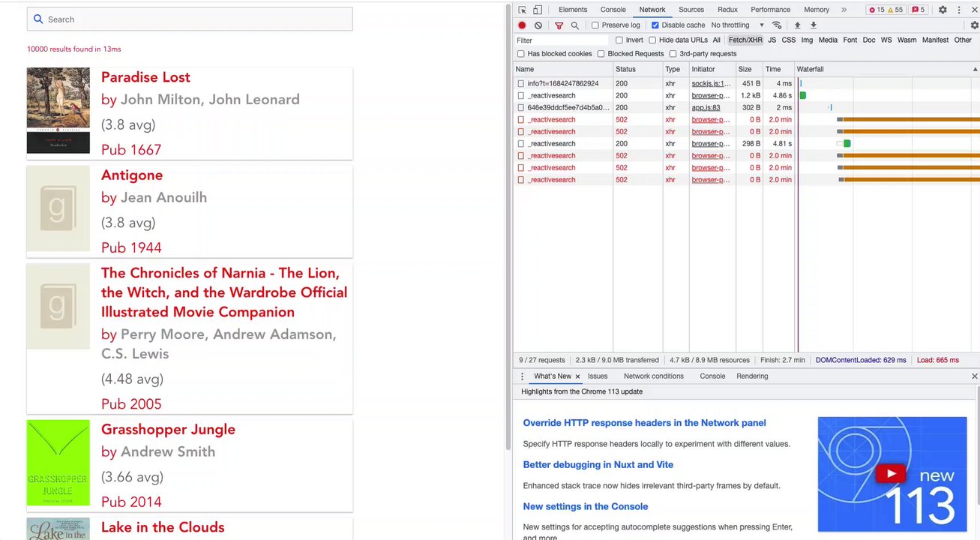Export HAR file with download arrow
Viewport: 980px width, 540px height.
click(x=814, y=25)
